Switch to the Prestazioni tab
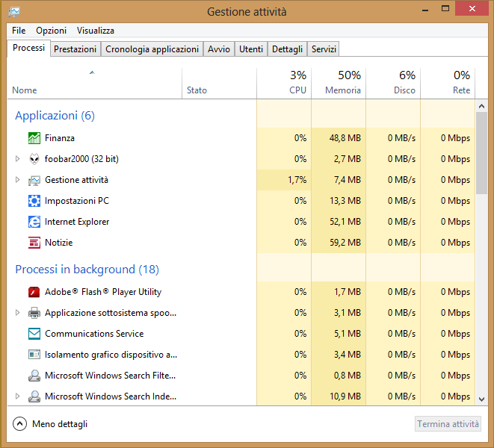Image resolution: width=494 pixels, height=448 pixels. 75,49
